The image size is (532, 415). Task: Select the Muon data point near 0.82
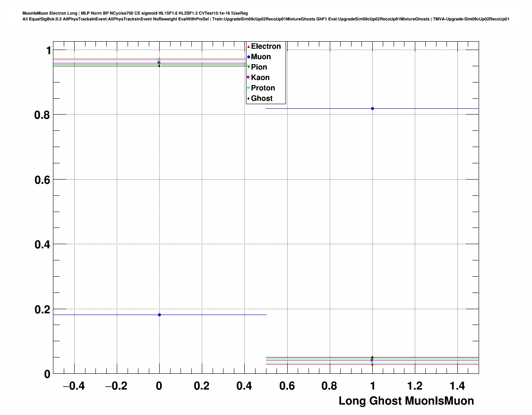click(x=372, y=109)
